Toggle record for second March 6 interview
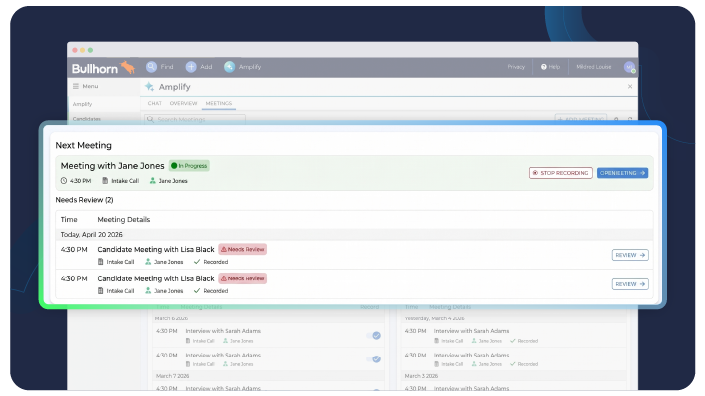Image resolution: width=705 pixels, height=396 pixels. click(x=374, y=359)
